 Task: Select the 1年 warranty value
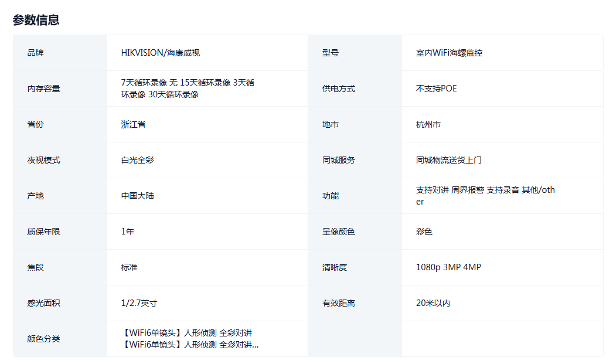pos(127,232)
